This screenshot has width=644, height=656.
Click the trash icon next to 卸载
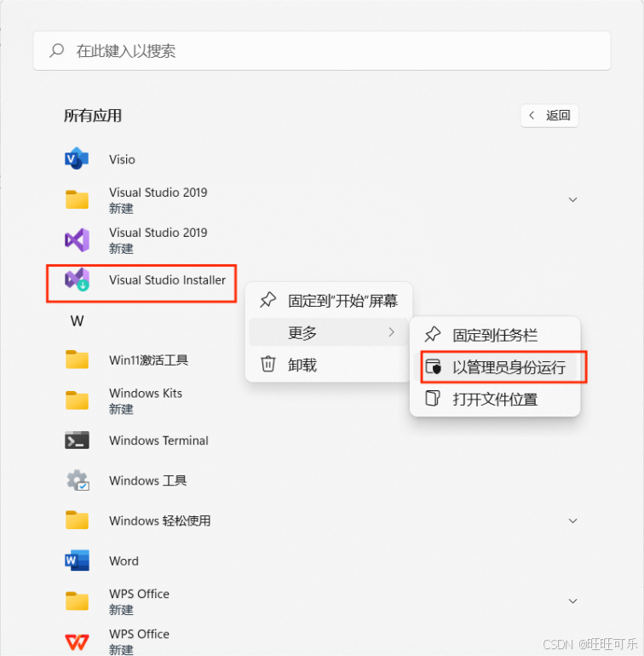pyautogui.click(x=267, y=364)
